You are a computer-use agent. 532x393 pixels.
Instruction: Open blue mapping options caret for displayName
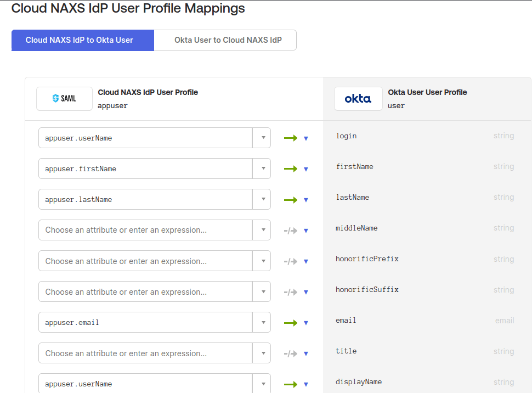click(306, 385)
